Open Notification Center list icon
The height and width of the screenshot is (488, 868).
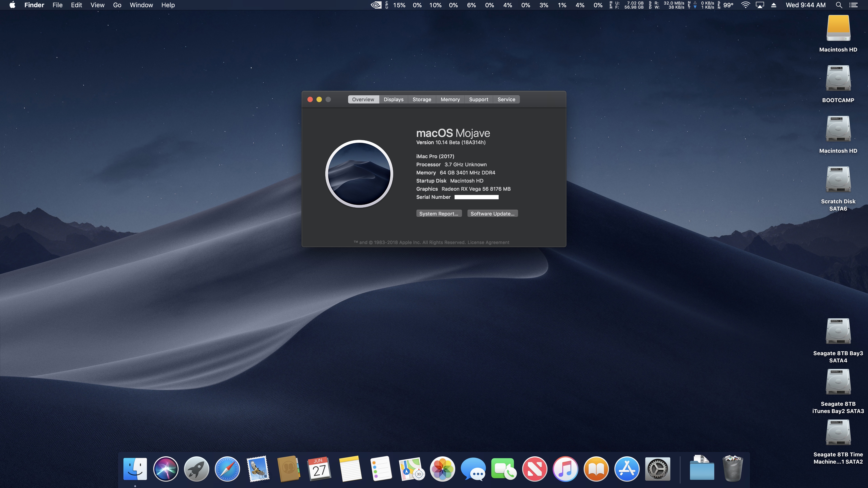pos(853,5)
